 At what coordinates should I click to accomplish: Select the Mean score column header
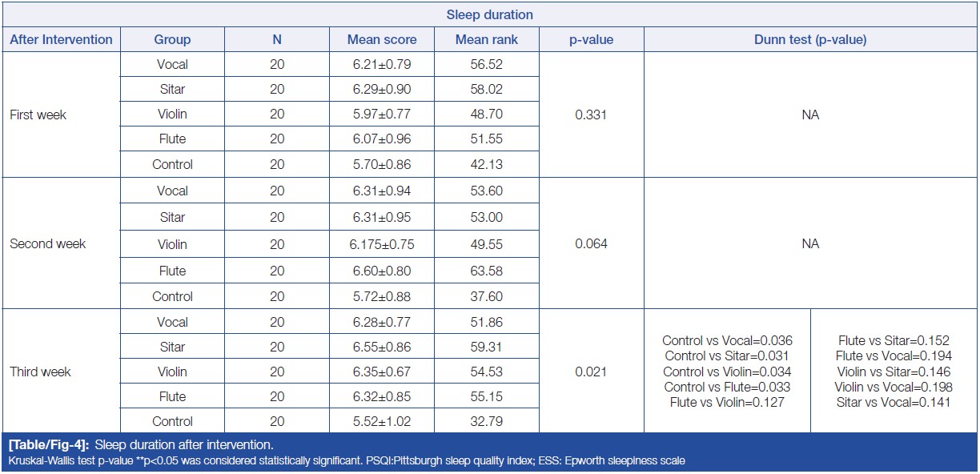[x=380, y=39]
